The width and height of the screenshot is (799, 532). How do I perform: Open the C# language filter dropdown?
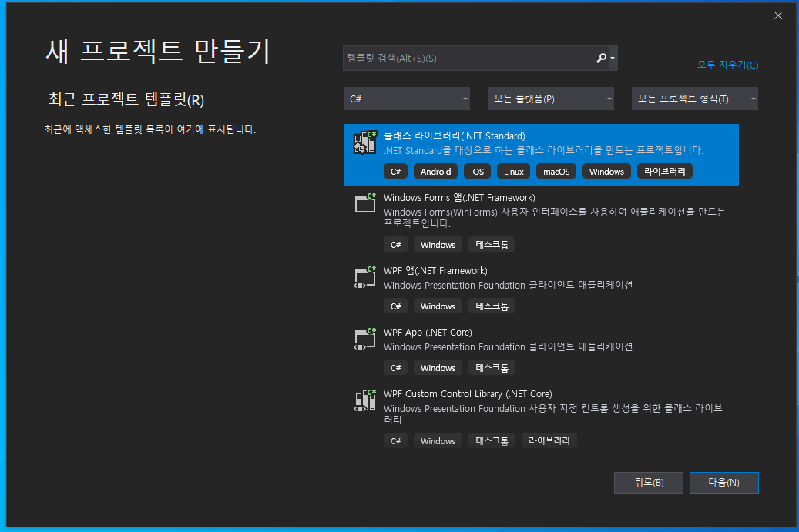(407, 99)
